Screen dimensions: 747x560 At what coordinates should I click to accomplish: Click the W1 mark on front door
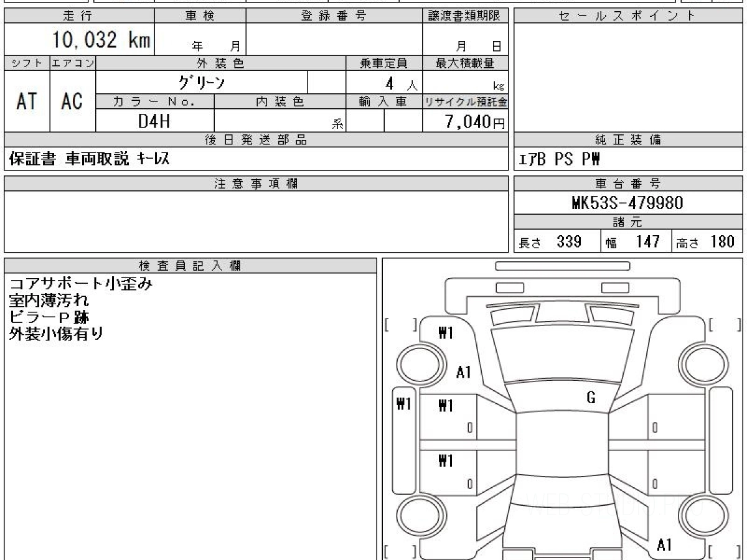446,406
